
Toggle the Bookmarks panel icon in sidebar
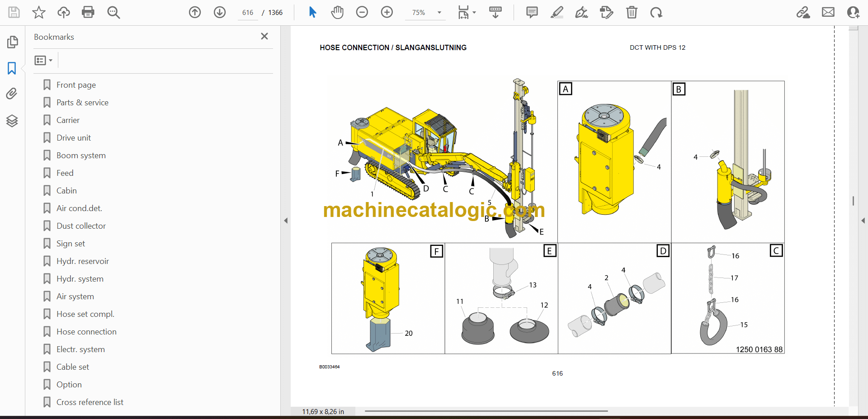coord(12,68)
